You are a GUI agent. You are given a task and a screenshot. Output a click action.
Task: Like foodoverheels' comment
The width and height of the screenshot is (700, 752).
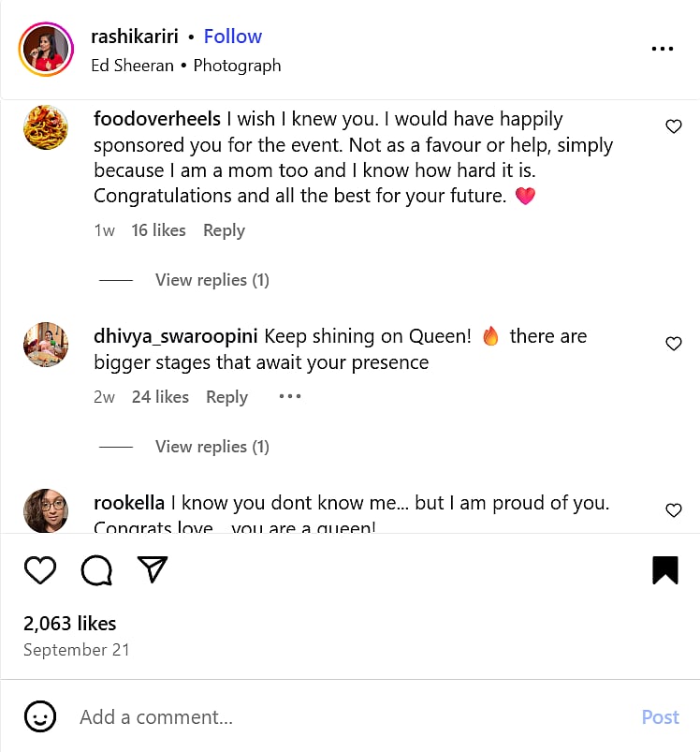[673, 126]
